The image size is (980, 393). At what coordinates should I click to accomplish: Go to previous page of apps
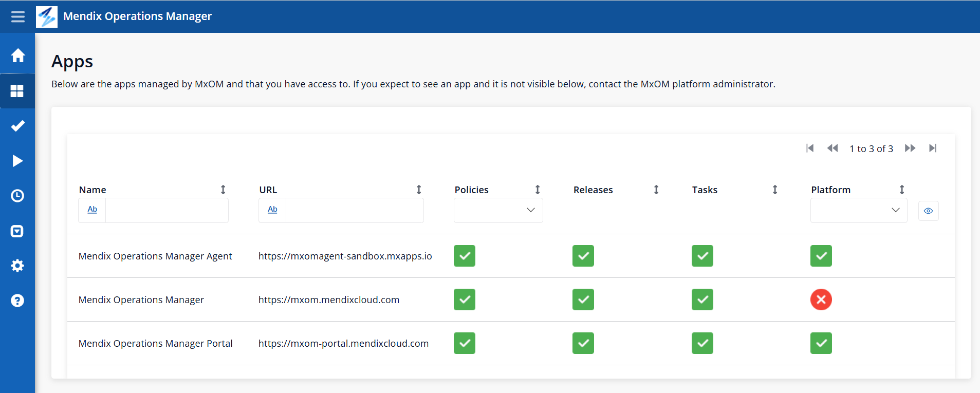click(x=833, y=148)
